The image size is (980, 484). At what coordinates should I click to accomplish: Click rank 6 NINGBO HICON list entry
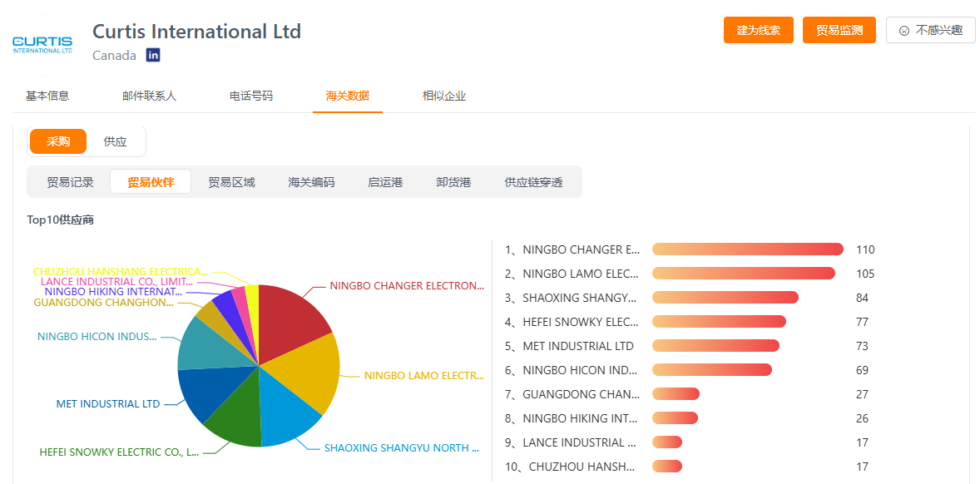tap(572, 370)
